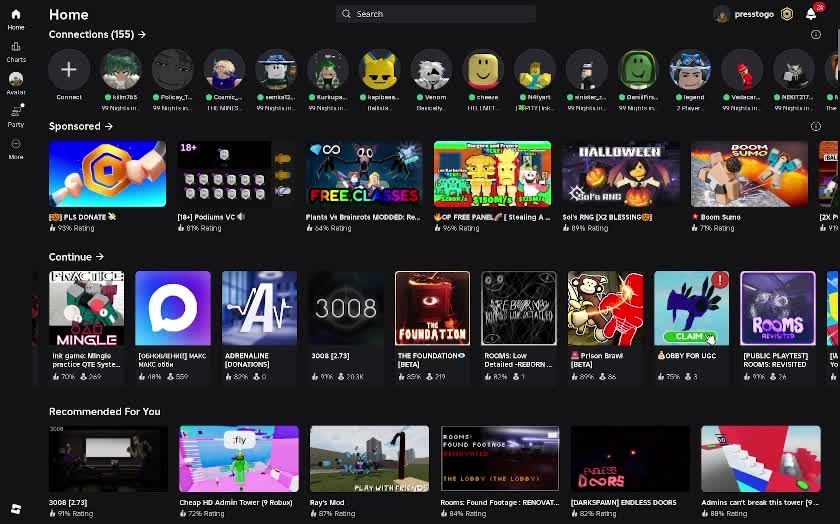Open legend's connection avatar
Viewport: 840px width, 524px height.
[x=690, y=70]
